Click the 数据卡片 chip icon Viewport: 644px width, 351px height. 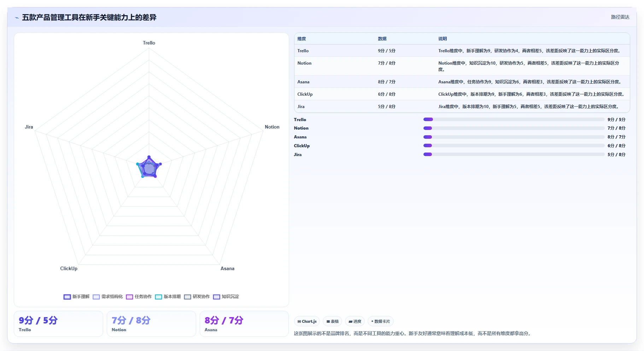coord(372,322)
